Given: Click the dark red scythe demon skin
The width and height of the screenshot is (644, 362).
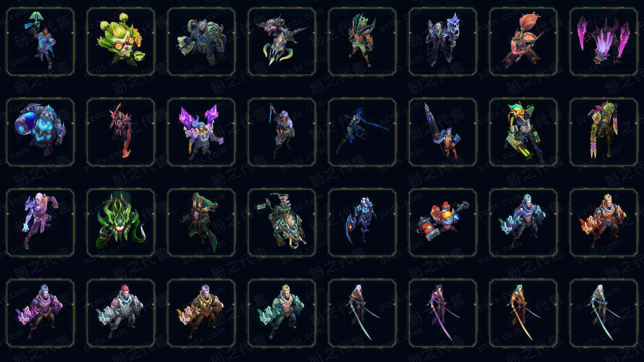Looking at the screenshot, I should [x=121, y=132].
